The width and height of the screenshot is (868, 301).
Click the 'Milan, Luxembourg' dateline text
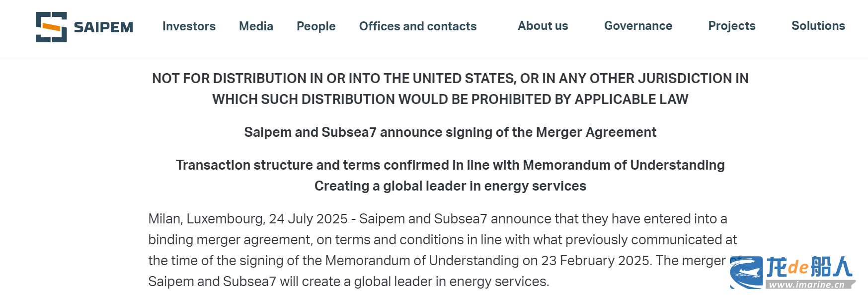point(206,219)
